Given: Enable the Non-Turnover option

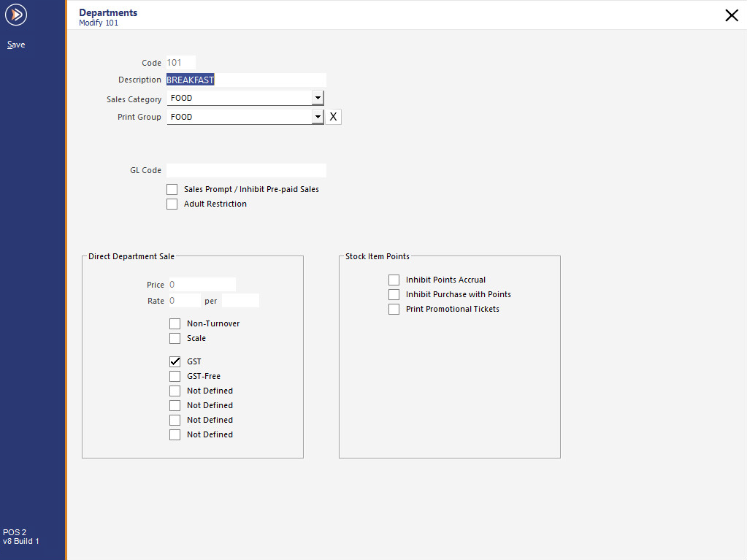Looking at the screenshot, I should tap(175, 323).
